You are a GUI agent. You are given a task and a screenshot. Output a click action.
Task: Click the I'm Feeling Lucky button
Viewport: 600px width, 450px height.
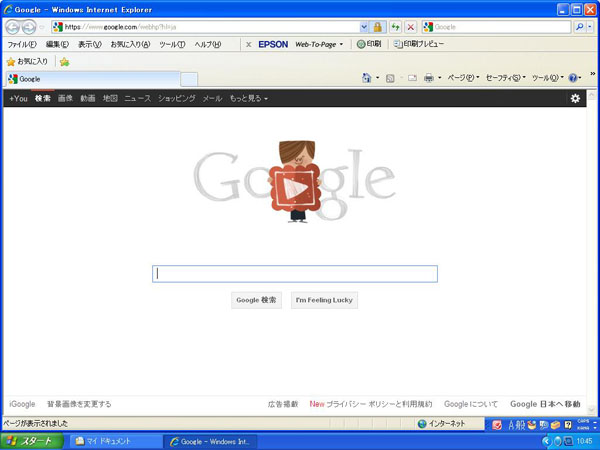coord(324,300)
